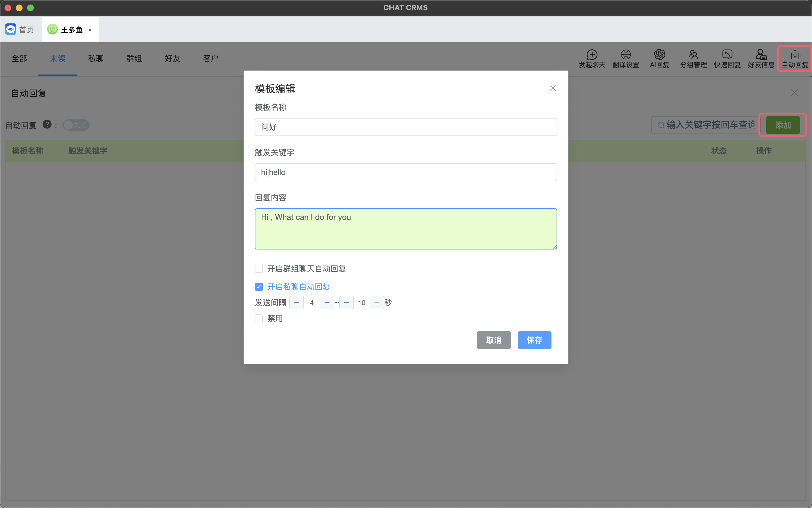The image size is (812, 508).
Task: Open the 发起聊天 start chat tool
Action: 592,59
